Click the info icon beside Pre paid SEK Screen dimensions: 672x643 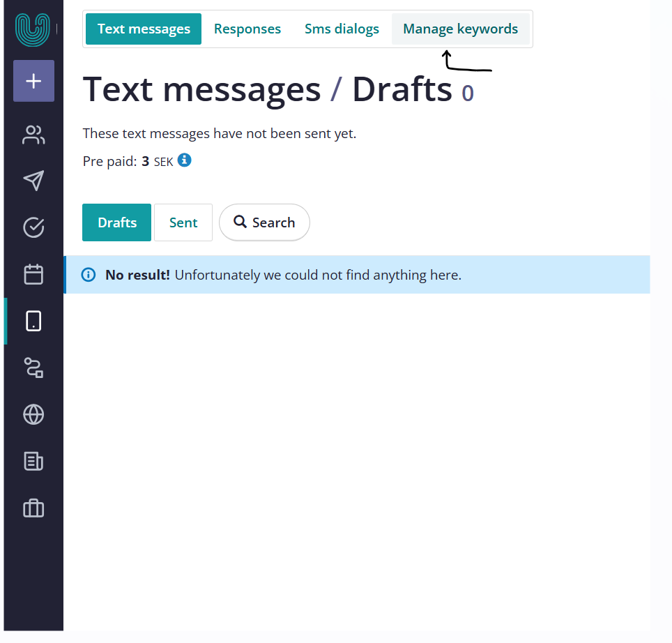[184, 160]
